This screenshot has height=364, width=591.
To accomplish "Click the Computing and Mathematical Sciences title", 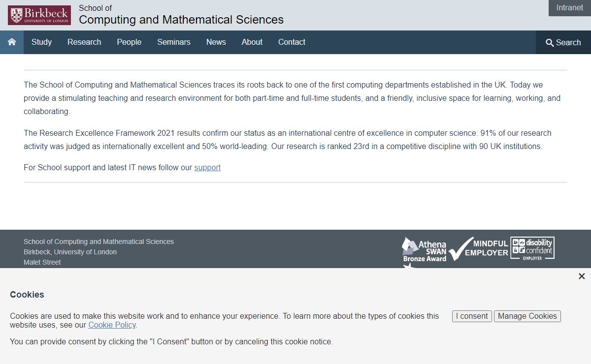I will point(181,20).
